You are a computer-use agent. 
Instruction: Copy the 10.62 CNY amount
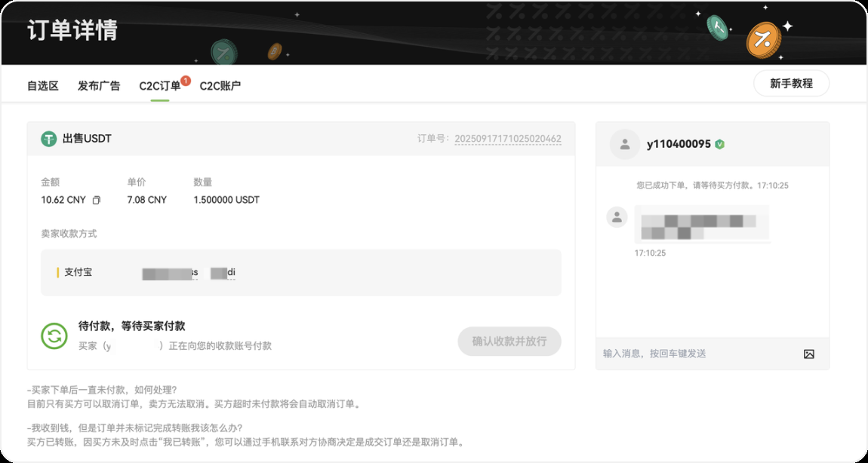[96, 201]
